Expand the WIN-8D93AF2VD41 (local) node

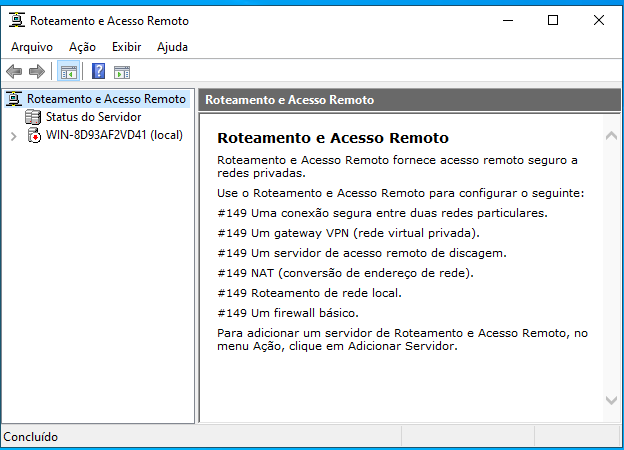click(14, 136)
